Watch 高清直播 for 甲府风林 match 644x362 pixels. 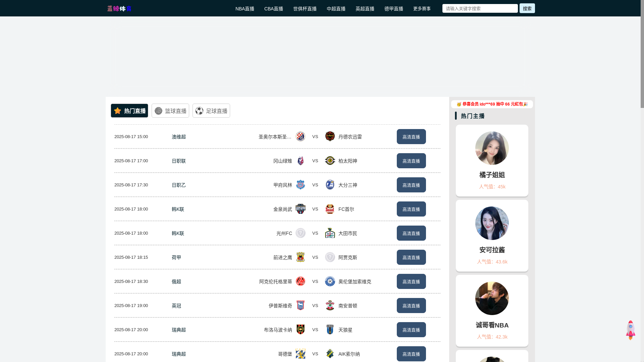coord(411,185)
